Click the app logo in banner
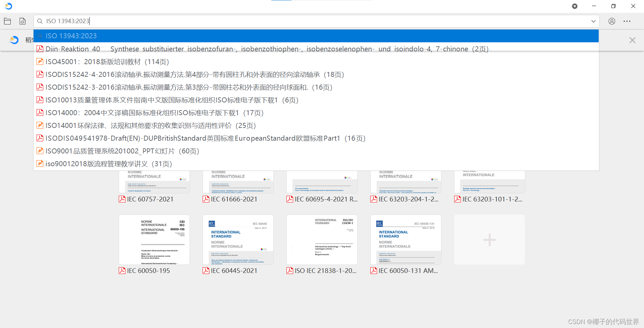Image resolution: width=644 pixels, height=328 pixels. point(14,40)
